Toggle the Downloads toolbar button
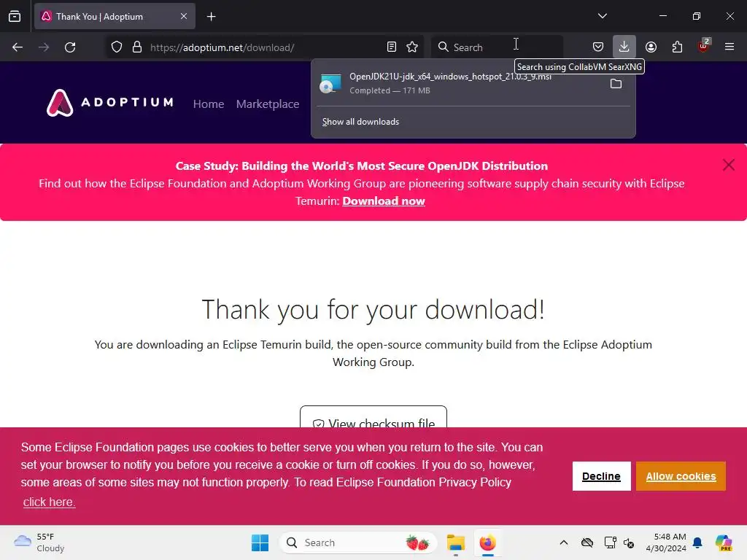This screenshot has width=747, height=560. pos(624,47)
